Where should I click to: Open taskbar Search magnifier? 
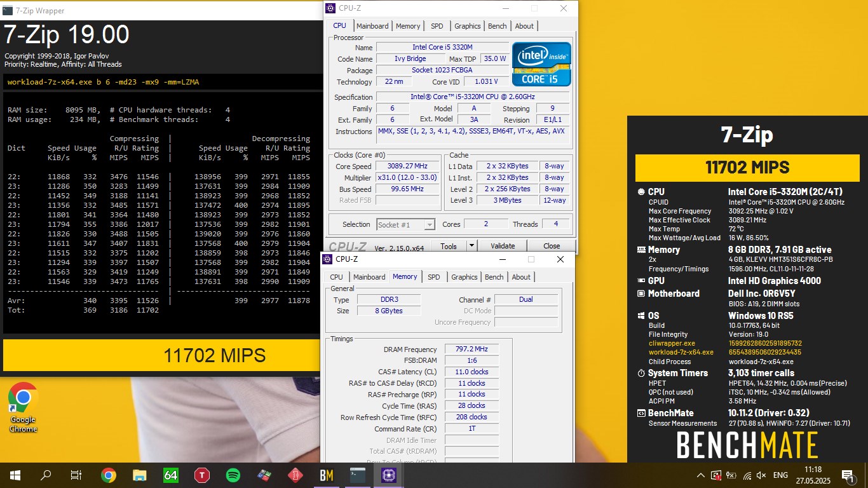point(46,475)
